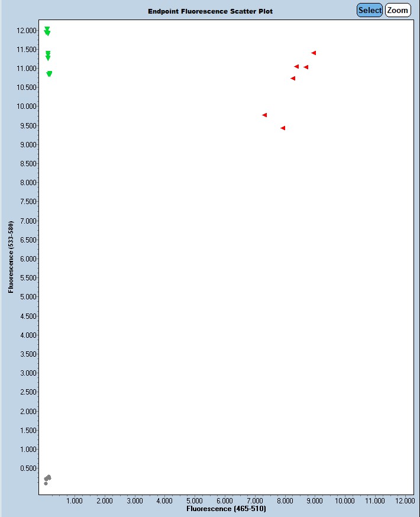The image size is (420, 517).
Task: Select the topmost green triangle near 12.000
Action: [x=47, y=29]
